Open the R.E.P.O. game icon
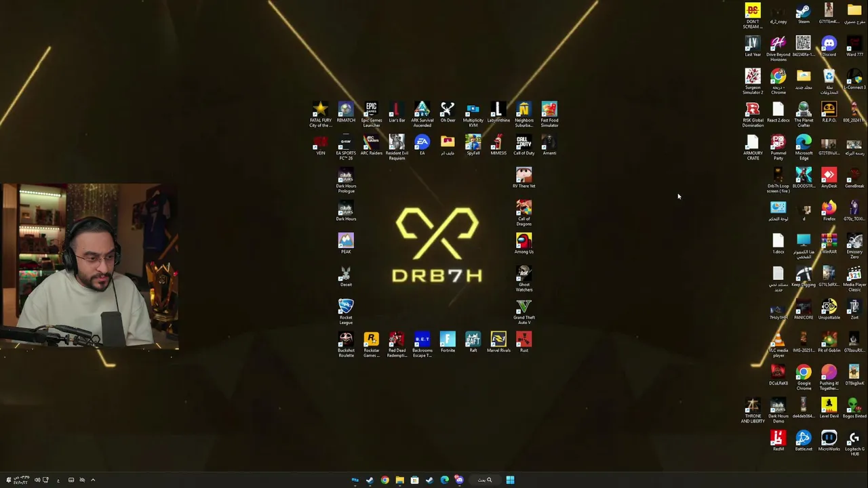This screenshot has width=868, height=488. [829, 113]
